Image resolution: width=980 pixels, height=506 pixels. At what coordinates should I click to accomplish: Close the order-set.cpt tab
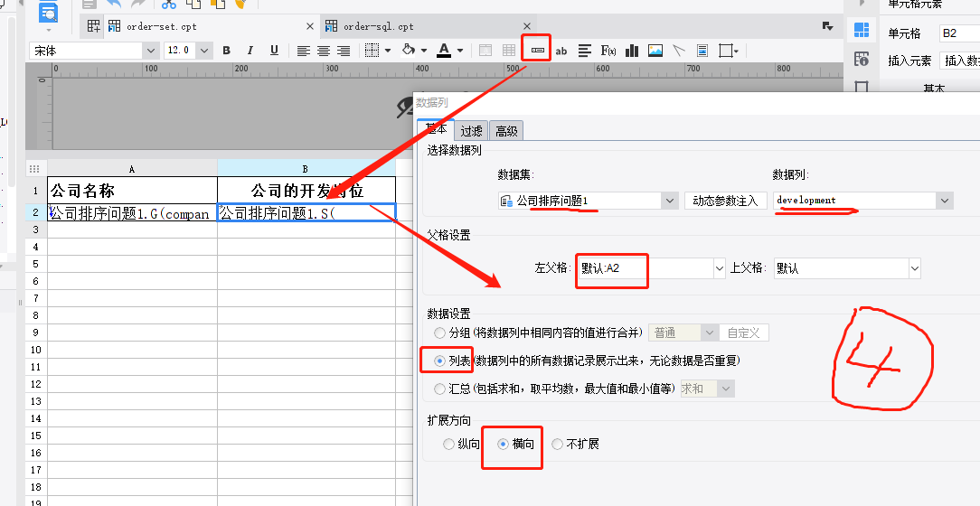click(x=309, y=26)
